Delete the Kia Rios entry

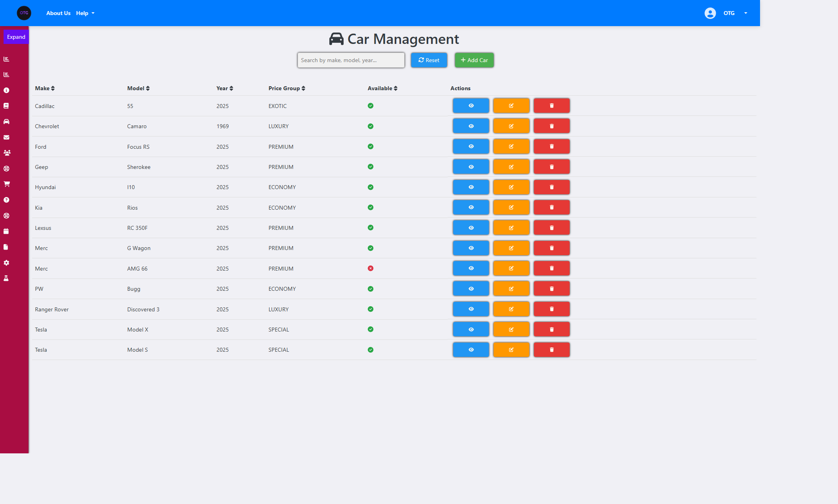551,207
